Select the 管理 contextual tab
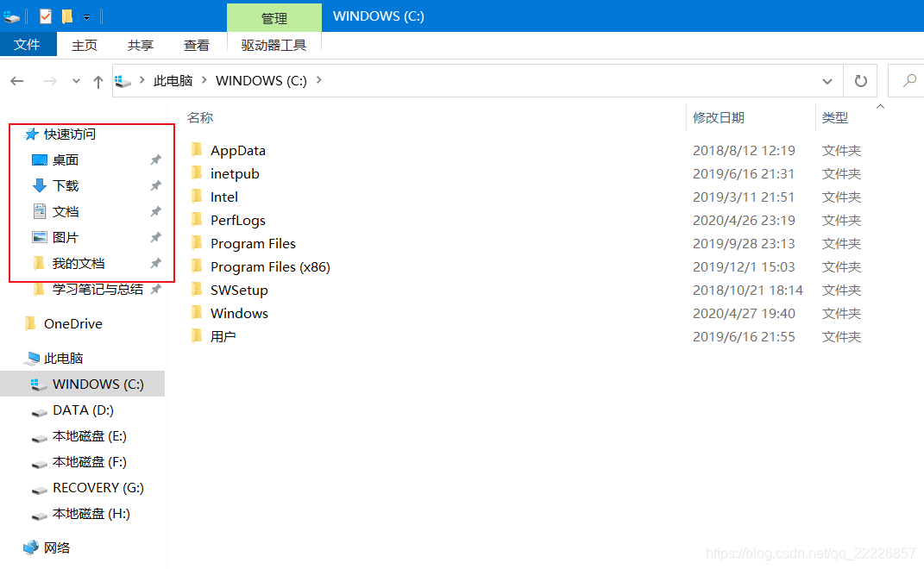The width and height of the screenshot is (924, 569). (x=274, y=18)
